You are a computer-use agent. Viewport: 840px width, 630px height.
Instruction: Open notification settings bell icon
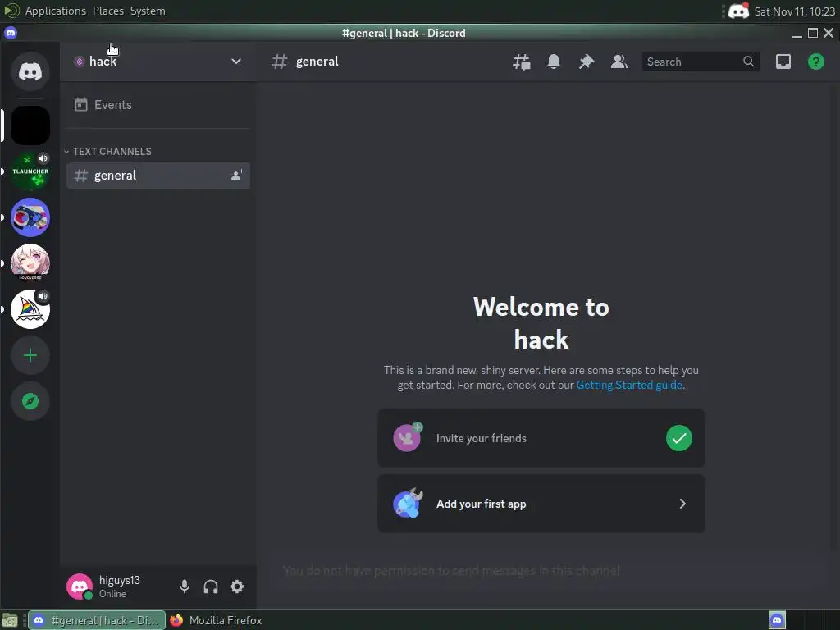click(554, 62)
